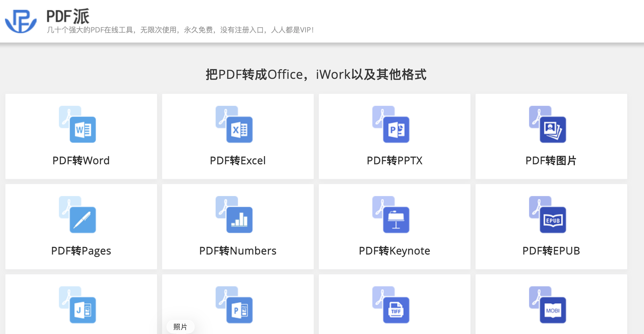This screenshot has height=334, width=644.
Task: Click the PDF转图片 label
Action: click(x=551, y=161)
